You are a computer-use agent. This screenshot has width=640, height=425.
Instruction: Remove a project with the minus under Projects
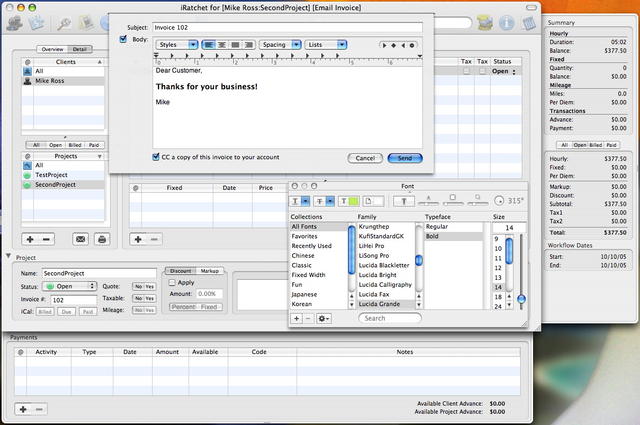pos(46,239)
